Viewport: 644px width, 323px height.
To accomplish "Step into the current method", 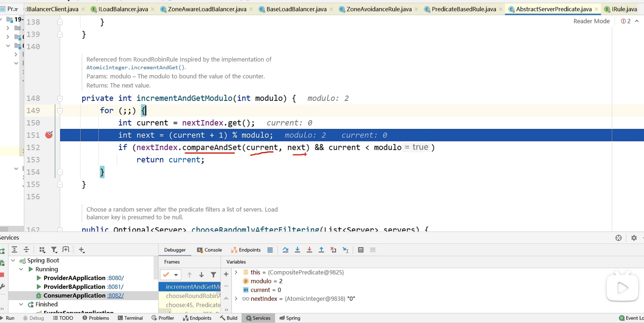I will click(x=297, y=250).
